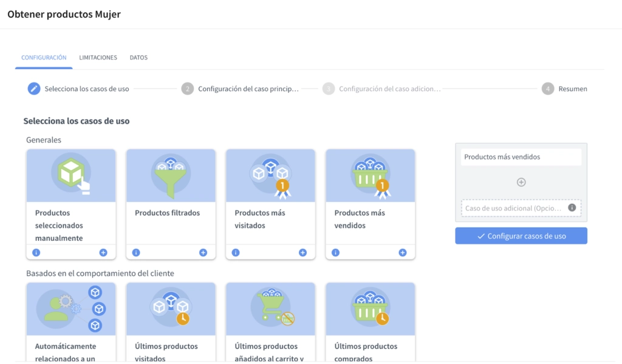This screenshot has width=622, height=364.
Task: Click step 1 Selecciona los casos de uso
Action: [x=78, y=89]
